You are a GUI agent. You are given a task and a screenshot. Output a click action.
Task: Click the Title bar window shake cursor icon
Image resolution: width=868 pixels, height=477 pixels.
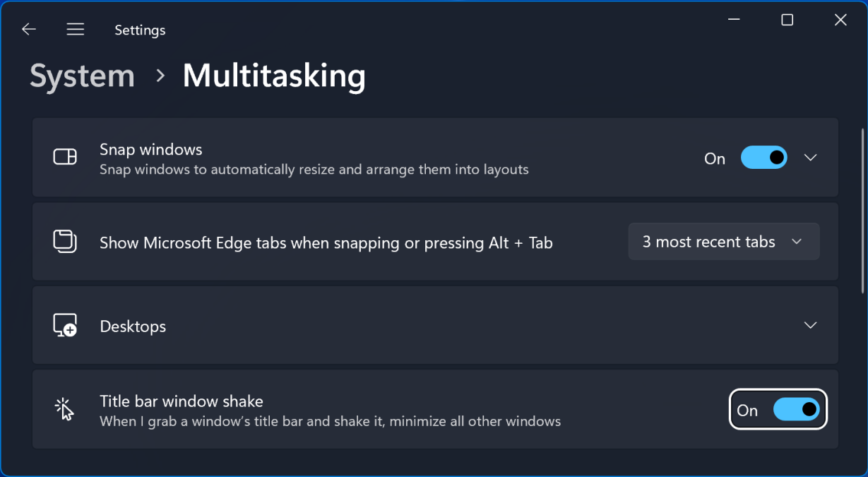tap(64, 408)
